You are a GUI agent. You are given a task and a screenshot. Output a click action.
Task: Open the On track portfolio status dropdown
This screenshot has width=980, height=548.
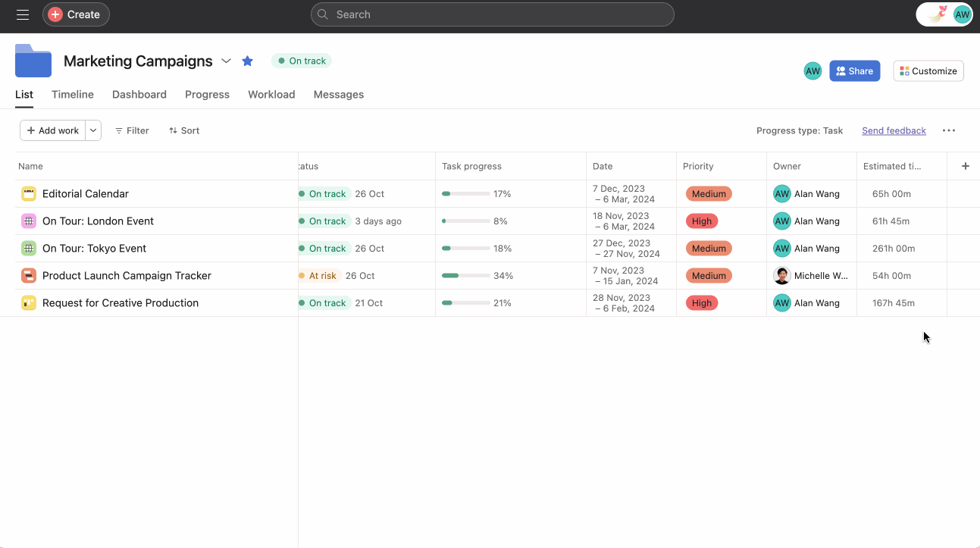(302, 61)
